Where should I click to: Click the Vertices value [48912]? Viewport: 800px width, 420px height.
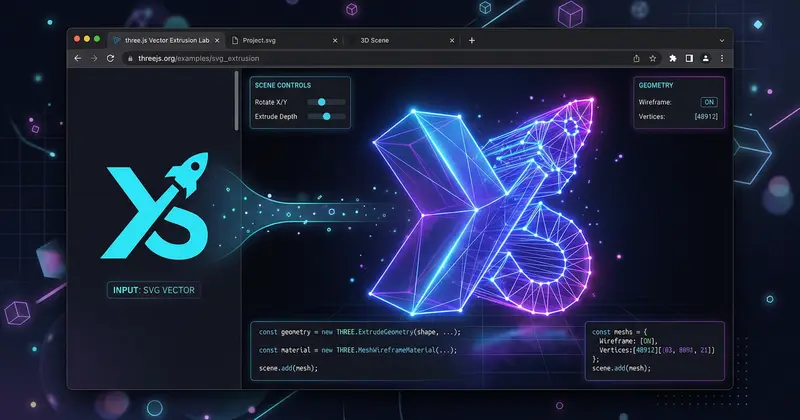tap(706, 116)
